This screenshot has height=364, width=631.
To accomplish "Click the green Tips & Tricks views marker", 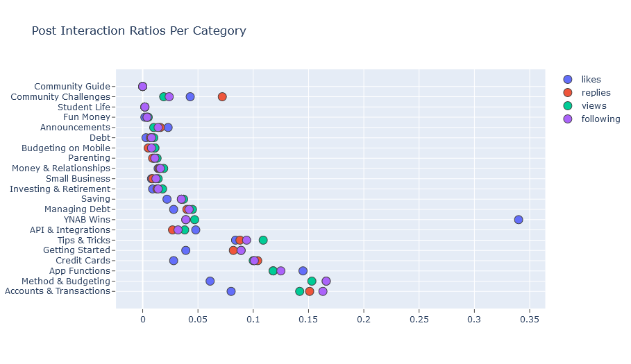I will pos(263,240).
